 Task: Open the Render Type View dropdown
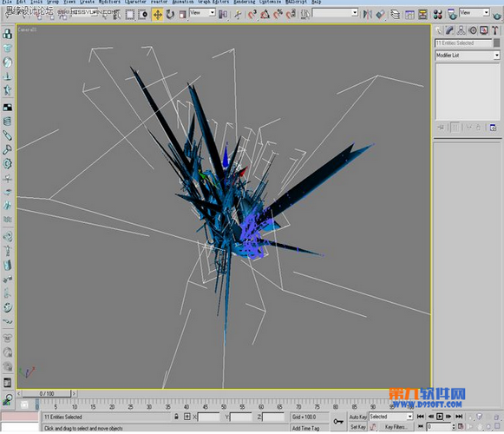[x=475, y=12]
